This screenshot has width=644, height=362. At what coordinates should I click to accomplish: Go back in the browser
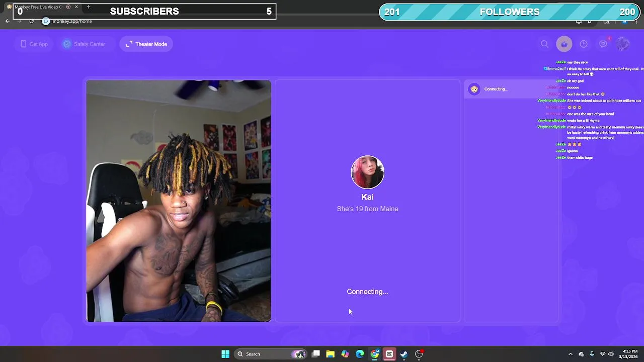pos(7,21)
